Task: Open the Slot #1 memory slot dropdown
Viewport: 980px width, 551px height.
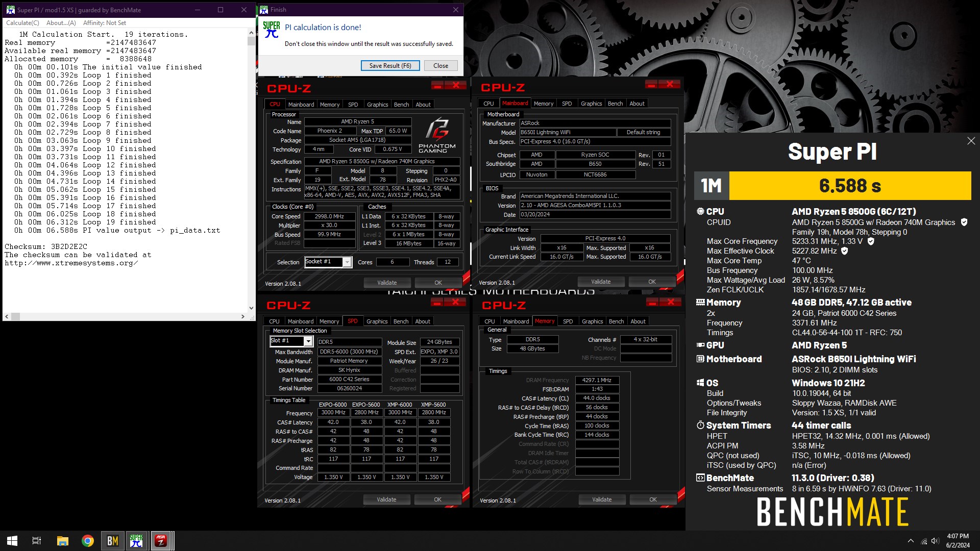Action: pos(308,341)
